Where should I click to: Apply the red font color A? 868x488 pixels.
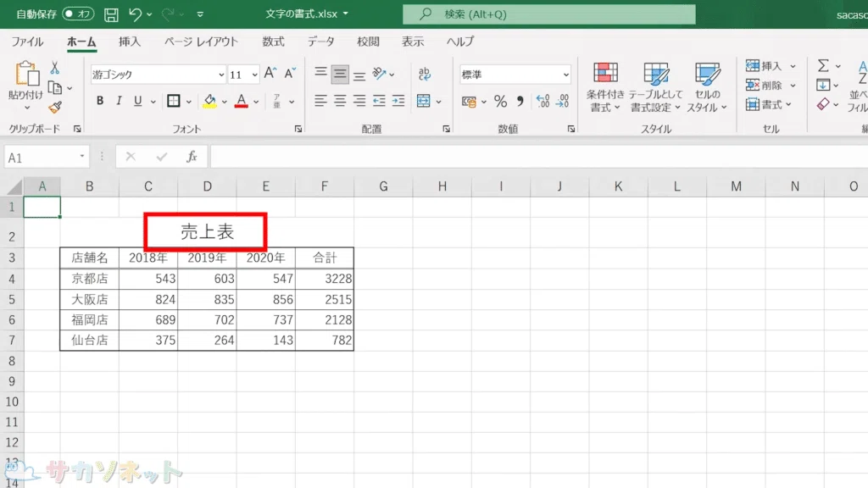tap(242, 101)
